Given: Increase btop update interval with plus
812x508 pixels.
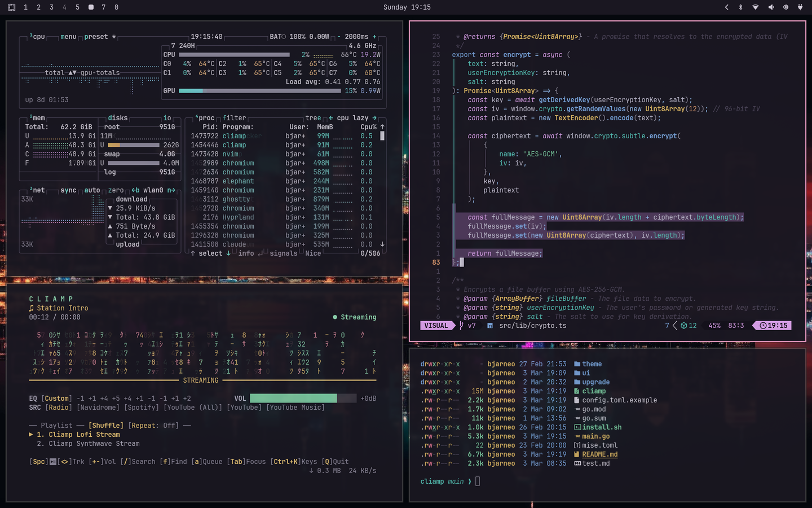Looking at the screenshot, I should (374, 37).
